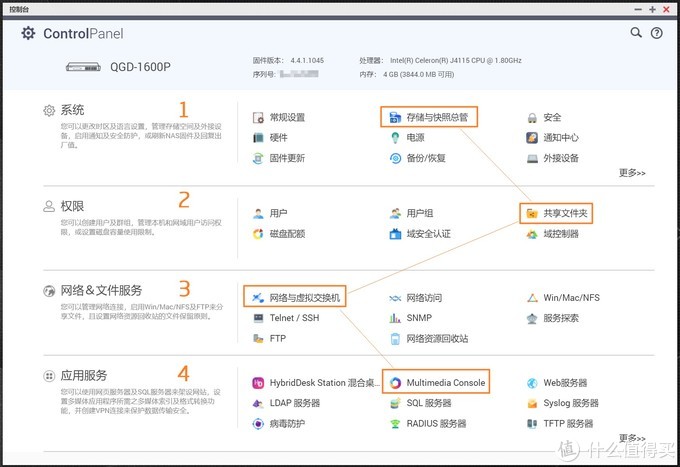Click the 权限 person category icon
Viewport: 680px width, 467px height.
[49, 206]
